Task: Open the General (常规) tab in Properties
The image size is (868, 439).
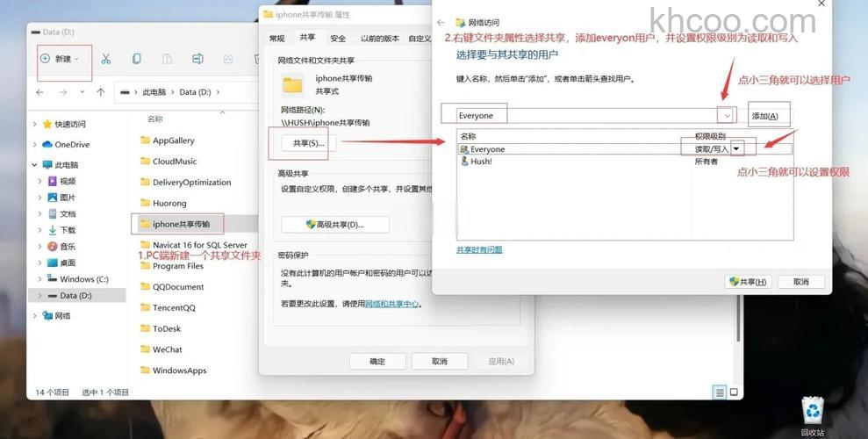Action: (276, 39)
